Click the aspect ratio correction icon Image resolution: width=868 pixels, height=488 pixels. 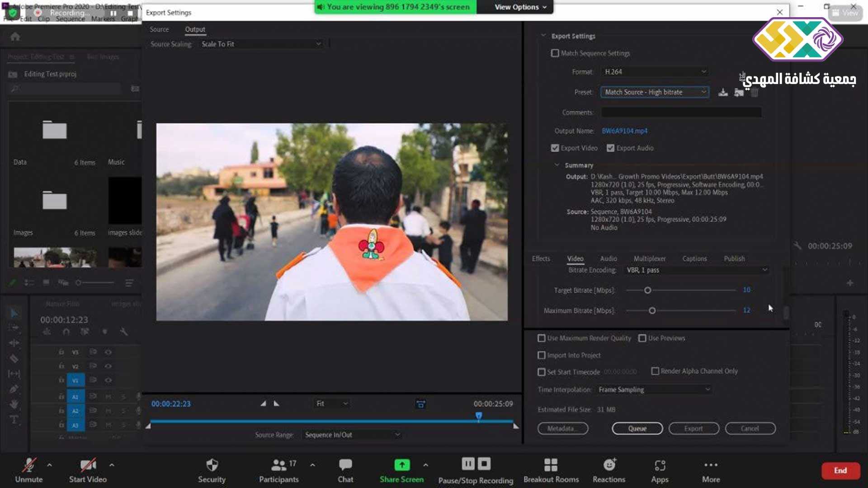click(x=420, y=404)
